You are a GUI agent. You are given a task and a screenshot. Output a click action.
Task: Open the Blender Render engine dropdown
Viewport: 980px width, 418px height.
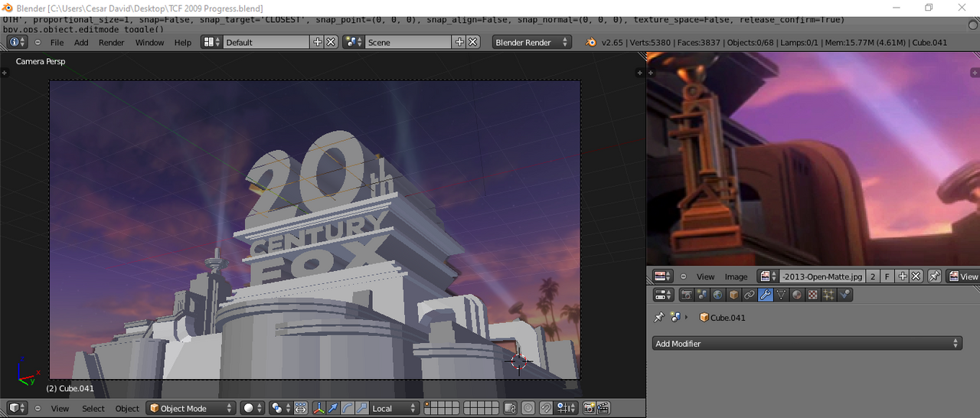coord(532,42)
